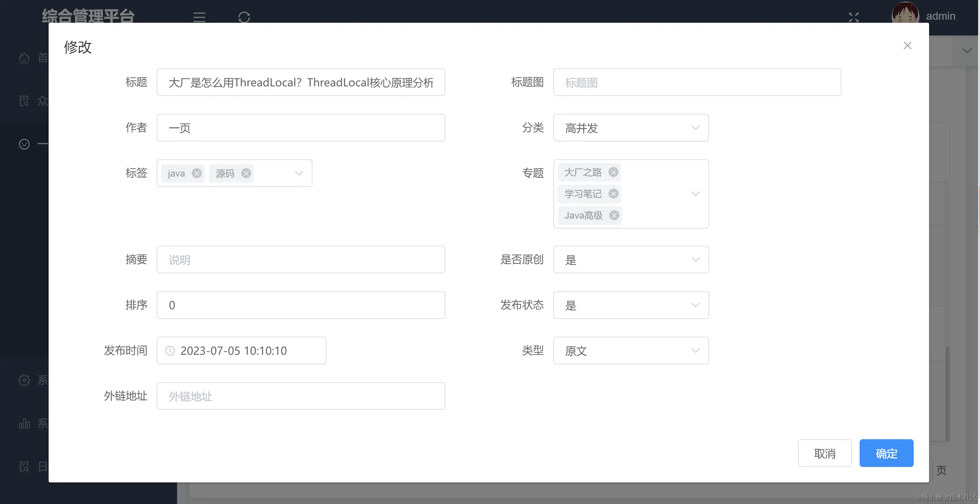Collapse the sidebar with the hamburger icon
980x504 pixels.
coord(199,17)
